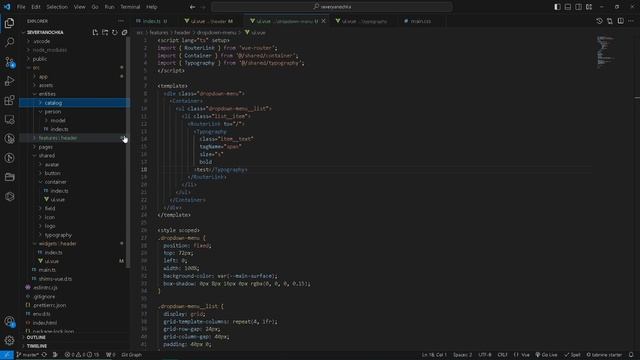Split the editor to the right
The height and width of the screenshot is (360, 640).
tap(620, 21)
